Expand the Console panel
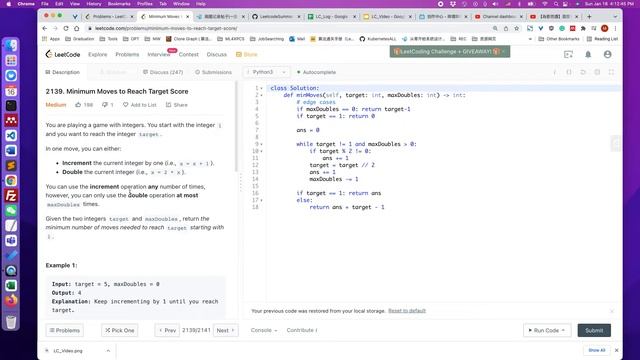This screenshot has width=640, height=360. click(x=264, y=330)
